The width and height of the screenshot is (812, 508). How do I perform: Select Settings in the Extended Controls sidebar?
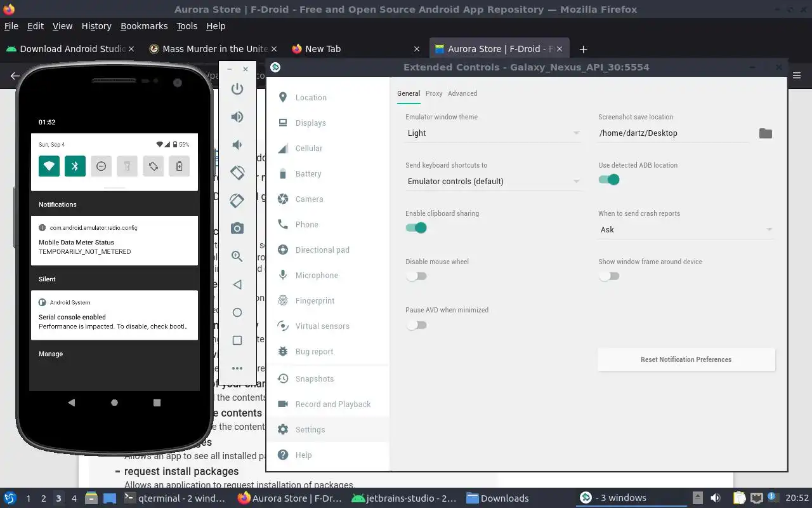(327, 430)
